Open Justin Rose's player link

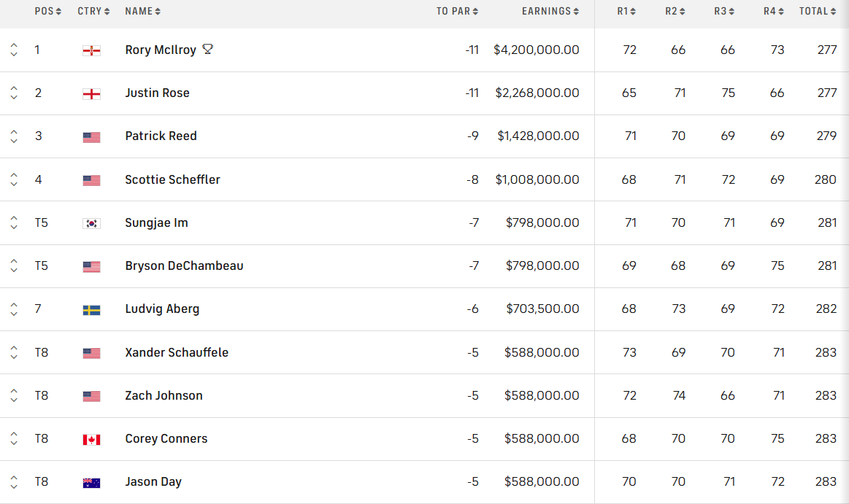click(x=157, y=93)
